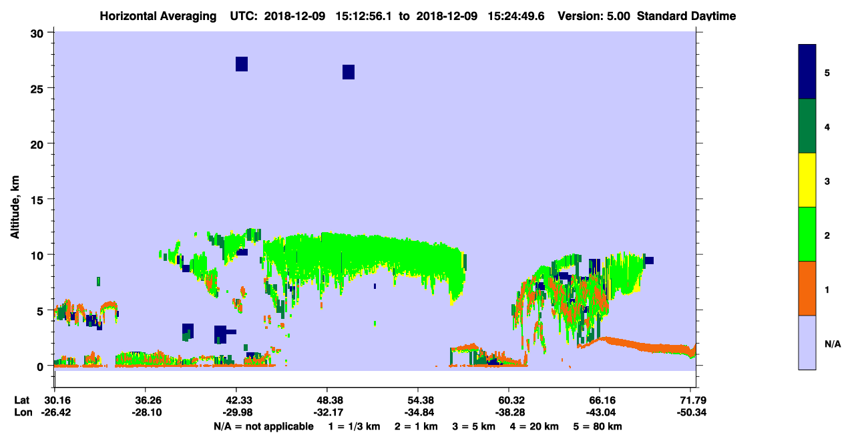Click the colorbar label 'N/A'
The height and width of the screenshot is (445, 868).
click(832, 344)
